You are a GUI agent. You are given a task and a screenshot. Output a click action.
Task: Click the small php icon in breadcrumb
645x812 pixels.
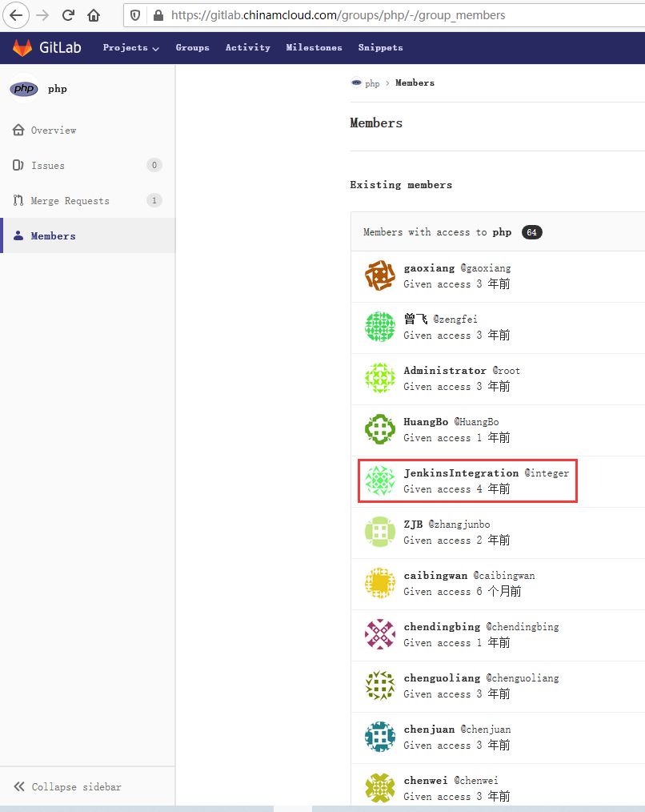[x=356, y=82]
